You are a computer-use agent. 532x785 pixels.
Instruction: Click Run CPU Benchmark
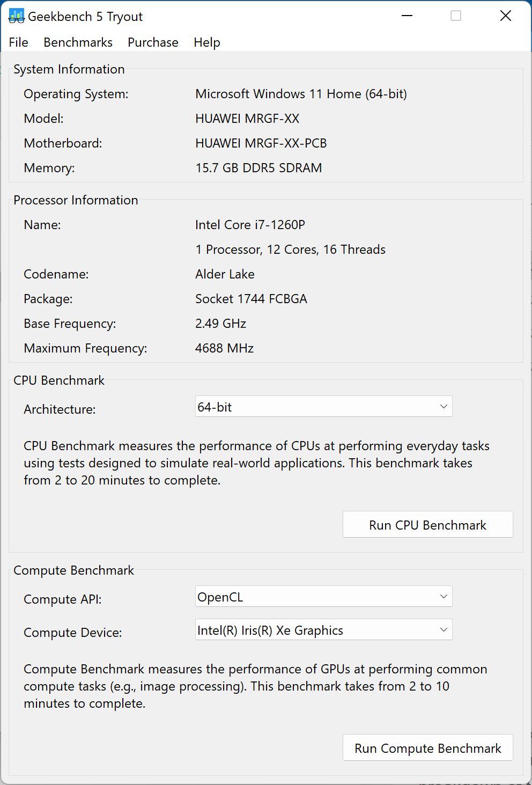click(427, 524)
